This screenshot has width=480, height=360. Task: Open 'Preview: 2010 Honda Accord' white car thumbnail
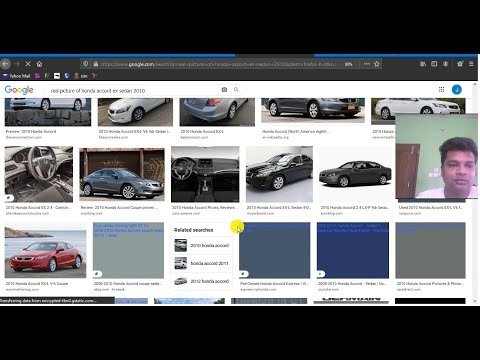(48, 112)
